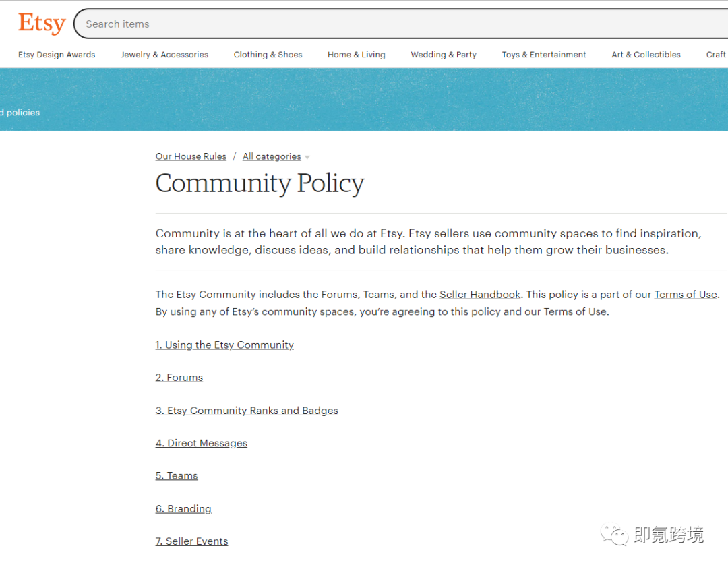Jump to the Forums section
The image size is (728, 567).
tap(179, 378)
